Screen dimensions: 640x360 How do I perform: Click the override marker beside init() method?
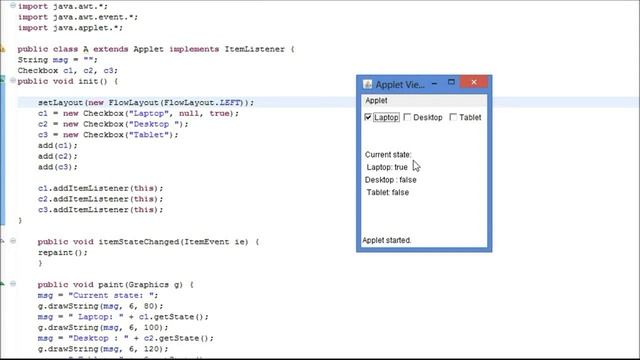click(x=2, y=80)
